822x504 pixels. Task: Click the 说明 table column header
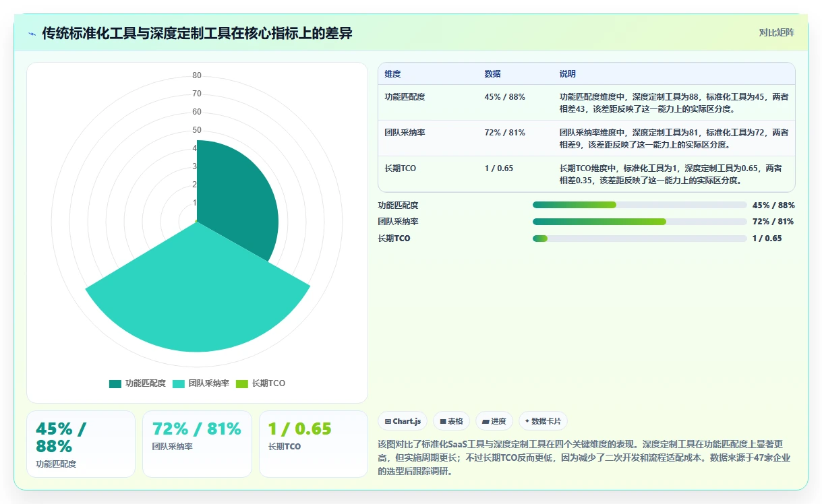coord(567,74)
